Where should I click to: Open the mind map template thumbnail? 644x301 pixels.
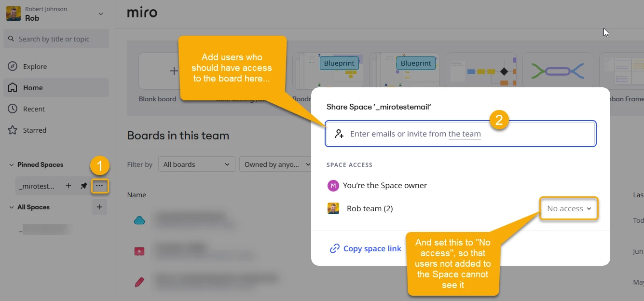[558, 70]
